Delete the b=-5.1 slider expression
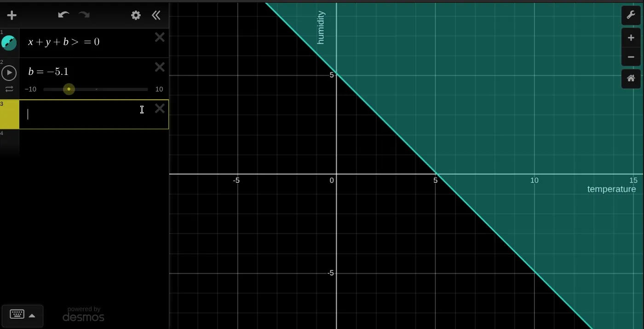Screen dimensions: 644x329 [x=160, y=68]
